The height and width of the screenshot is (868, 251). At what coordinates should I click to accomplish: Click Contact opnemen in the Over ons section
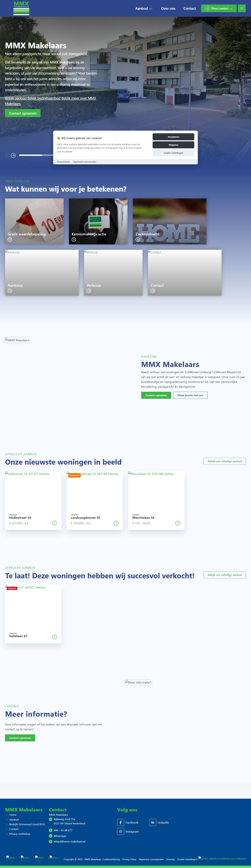[156, 395]
